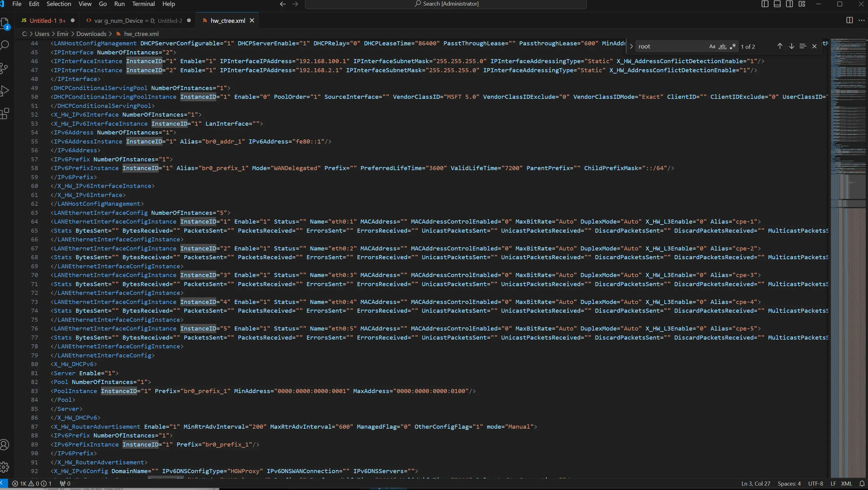Screen dimensions: 868x490
Task: Open the Search view in activity bar
Action: pos(5,45)
